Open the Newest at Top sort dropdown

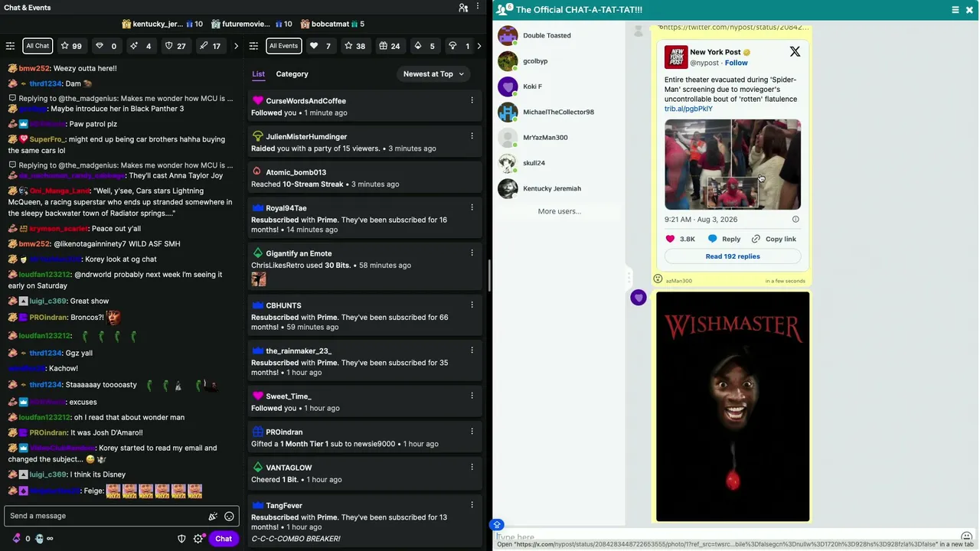click(x=434, y=74)
